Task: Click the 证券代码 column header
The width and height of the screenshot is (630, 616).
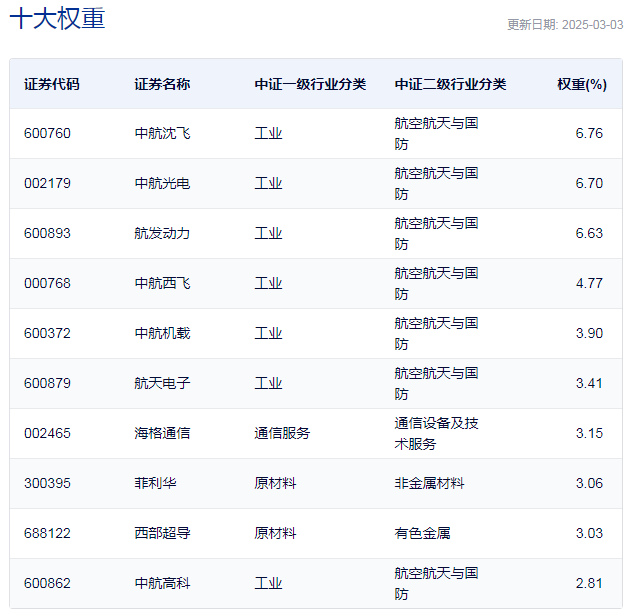Action: pyautogui.click(x=52, y=84)
